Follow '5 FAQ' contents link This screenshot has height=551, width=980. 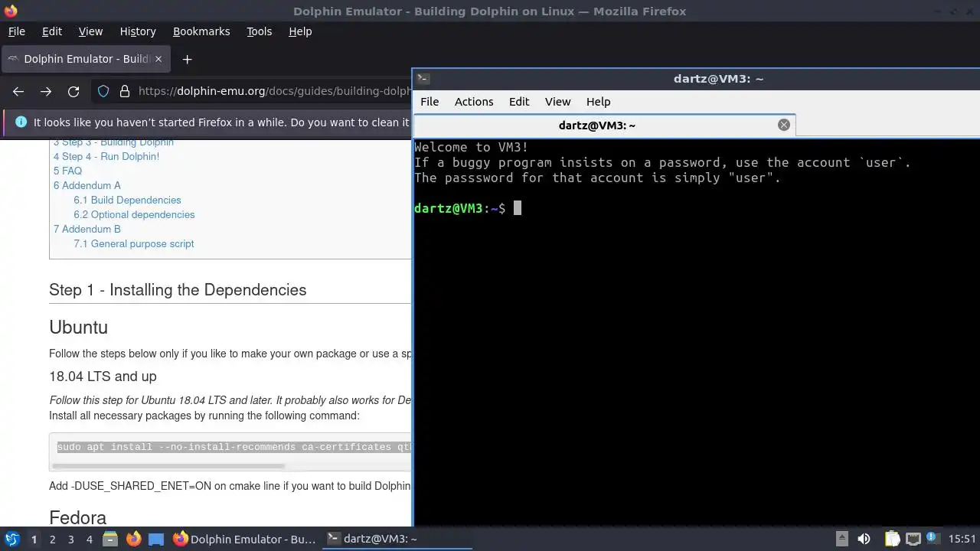point(67,171)
